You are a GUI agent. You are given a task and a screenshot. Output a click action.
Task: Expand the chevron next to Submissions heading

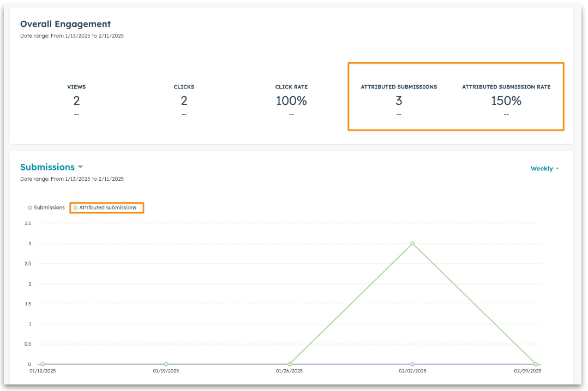click(80, 167)
